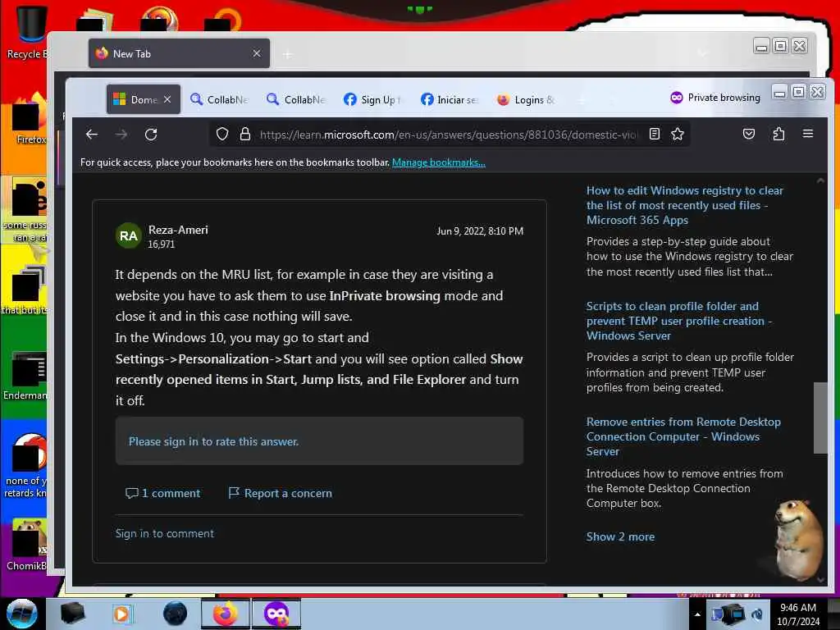Open Remove entries from Remote Desktop article
840x630 pixels.
click(x=683, y=436)
